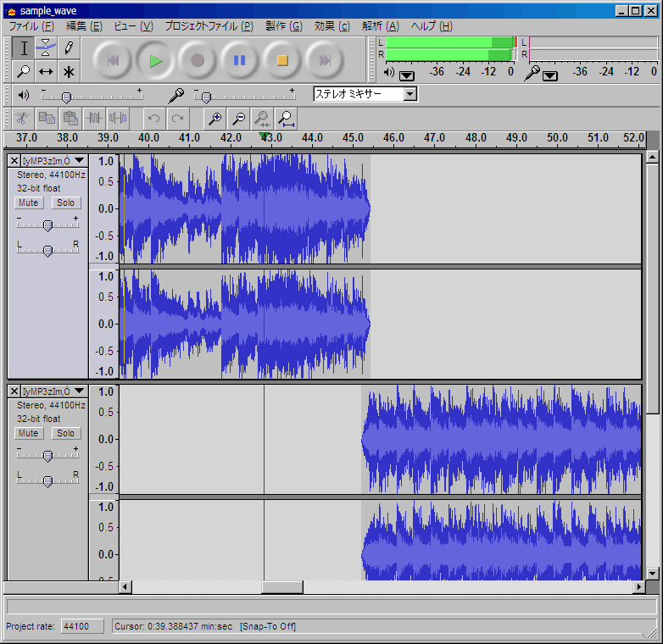Open the 効果 (C) menu
This screenshot has width=663, height=644.
pyautogui.click(x=331, y=26)
